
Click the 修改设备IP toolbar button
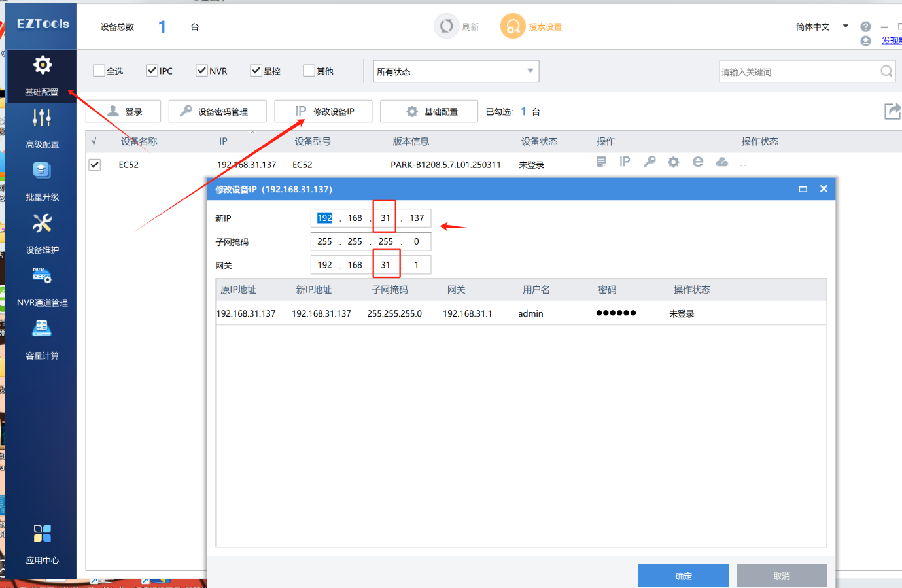pyautogui.click(x=323, y=111)
